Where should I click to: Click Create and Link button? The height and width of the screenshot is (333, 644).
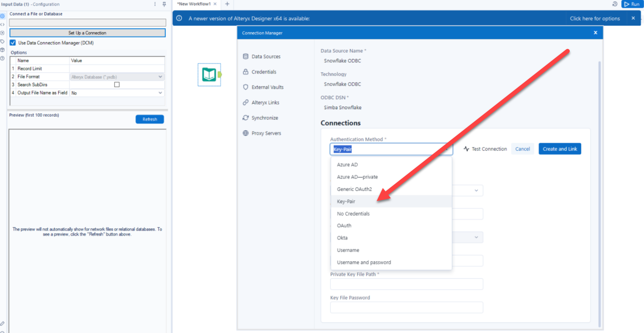click(x=560, y=149)
